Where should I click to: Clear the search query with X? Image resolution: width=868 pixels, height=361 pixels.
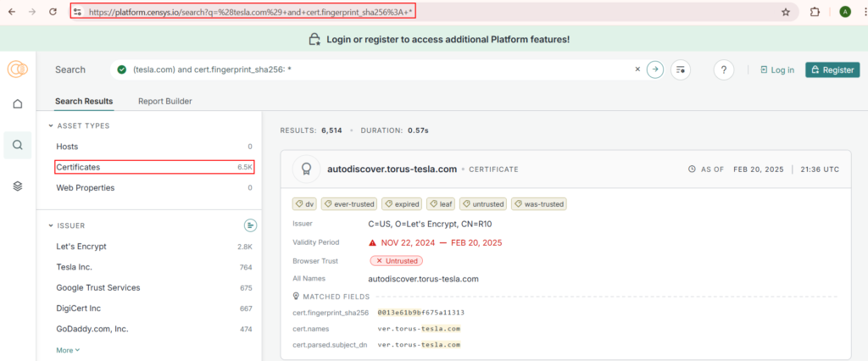(637, 69)
